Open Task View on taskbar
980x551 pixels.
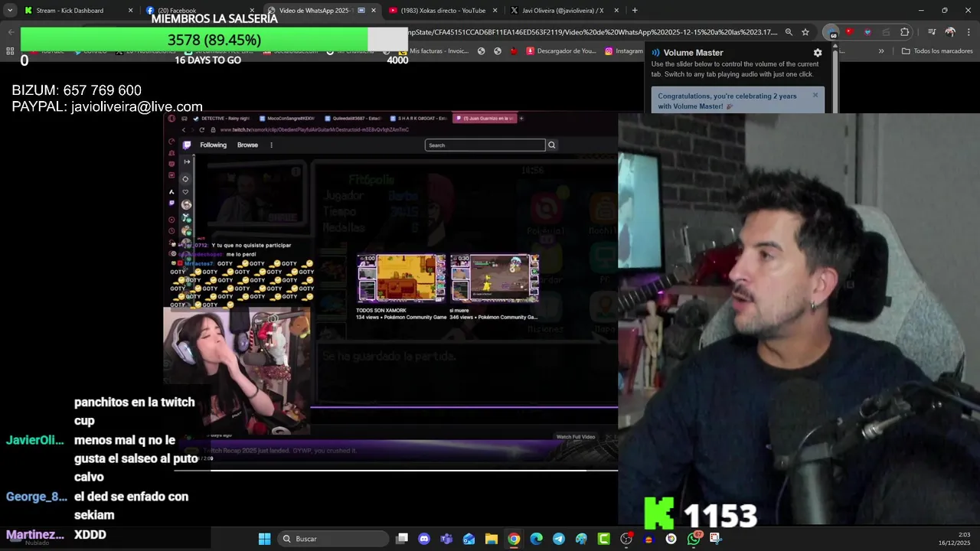point(402,539)
